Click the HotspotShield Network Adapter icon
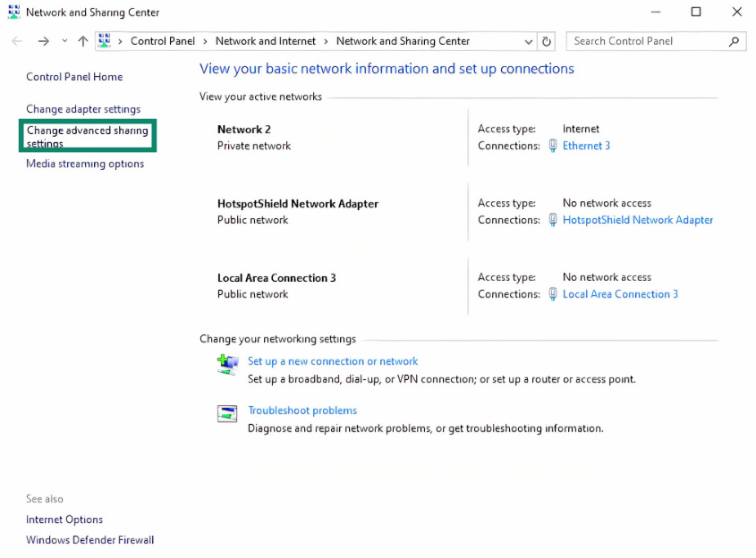 point(555,220)
